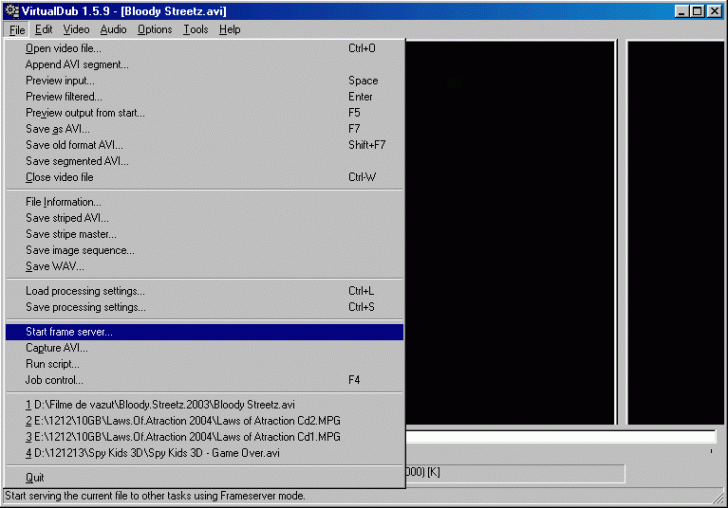Click Save WAV menu entry

[55, 266]
